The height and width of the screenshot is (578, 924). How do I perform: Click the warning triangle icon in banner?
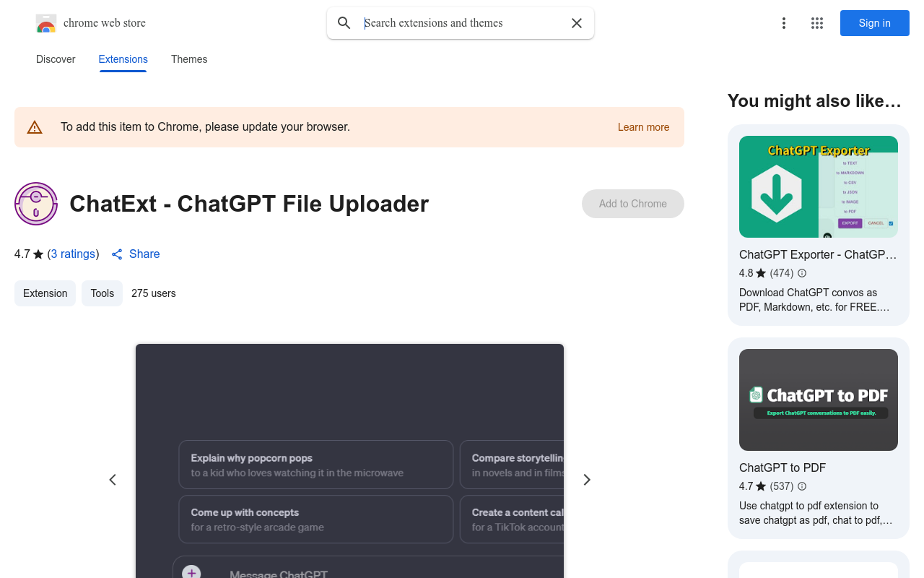[x=35, y=127]
